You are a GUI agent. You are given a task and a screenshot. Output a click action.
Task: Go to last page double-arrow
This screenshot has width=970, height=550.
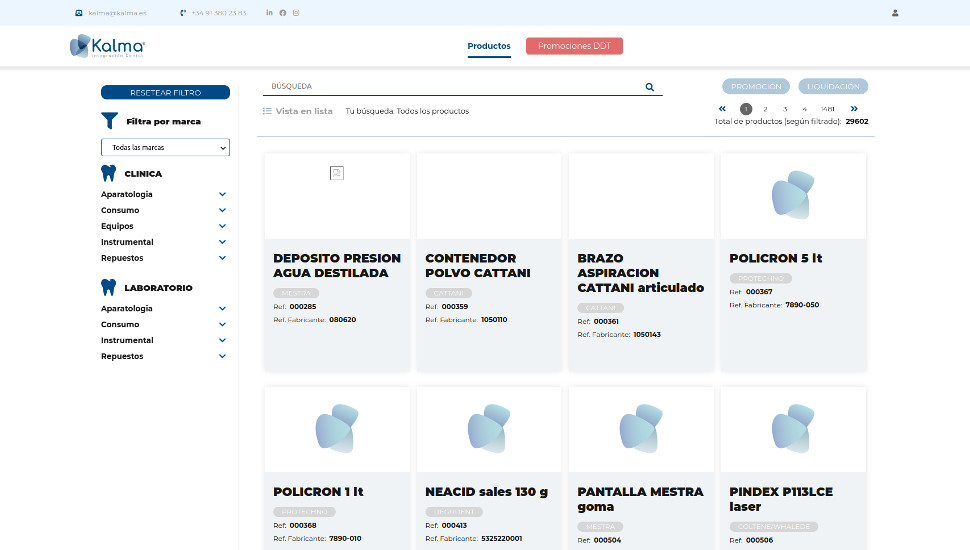tap(854, 109)
